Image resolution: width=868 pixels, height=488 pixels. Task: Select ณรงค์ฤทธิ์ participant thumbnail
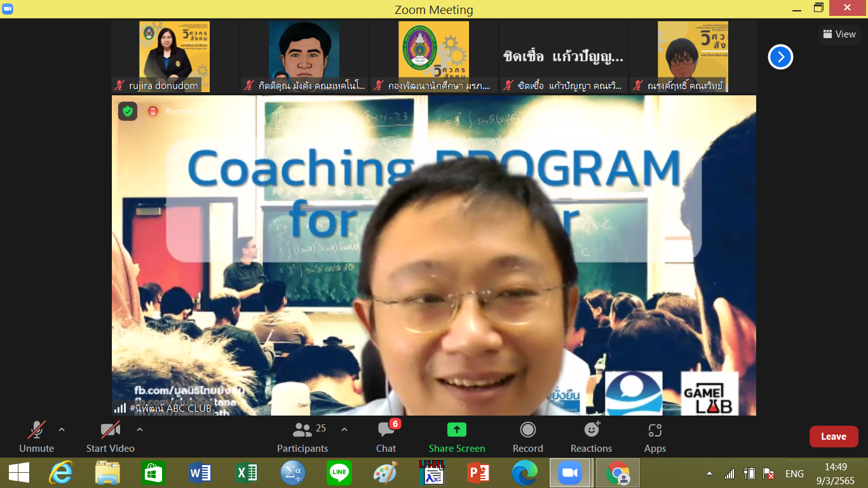[693, 57]
